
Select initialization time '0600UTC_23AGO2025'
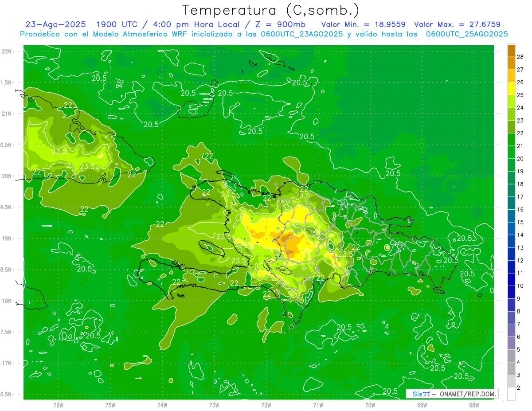coord(301,34)
